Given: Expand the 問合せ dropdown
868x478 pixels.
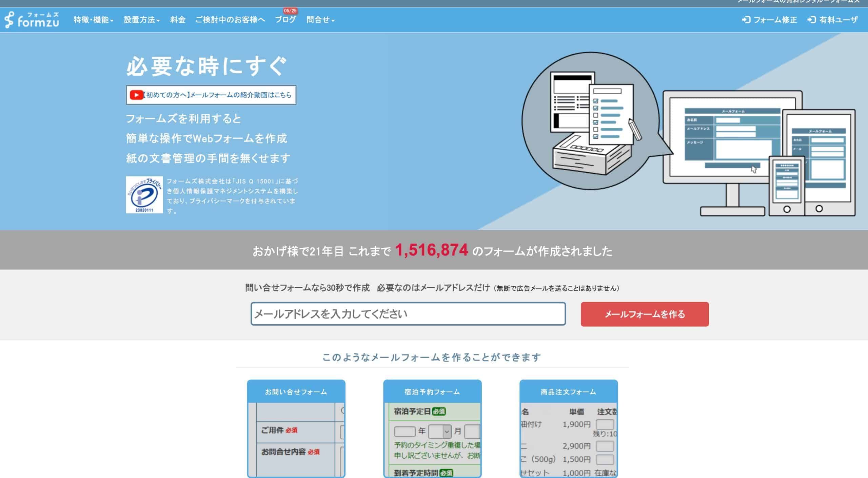Looking at the screenshot, I should [320, 20].
